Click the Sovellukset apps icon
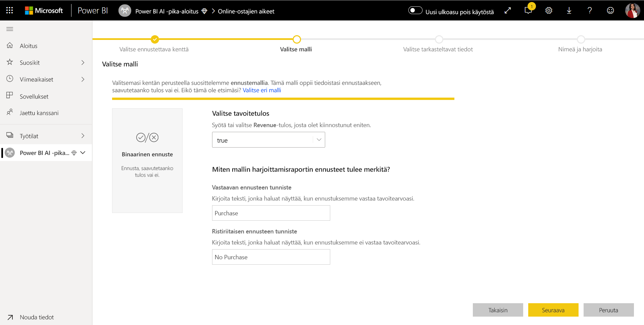 coord(10,96)
